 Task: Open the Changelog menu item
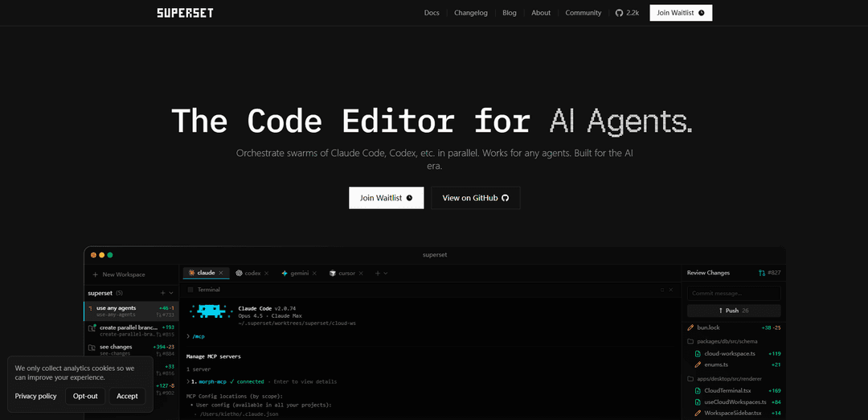470,13
